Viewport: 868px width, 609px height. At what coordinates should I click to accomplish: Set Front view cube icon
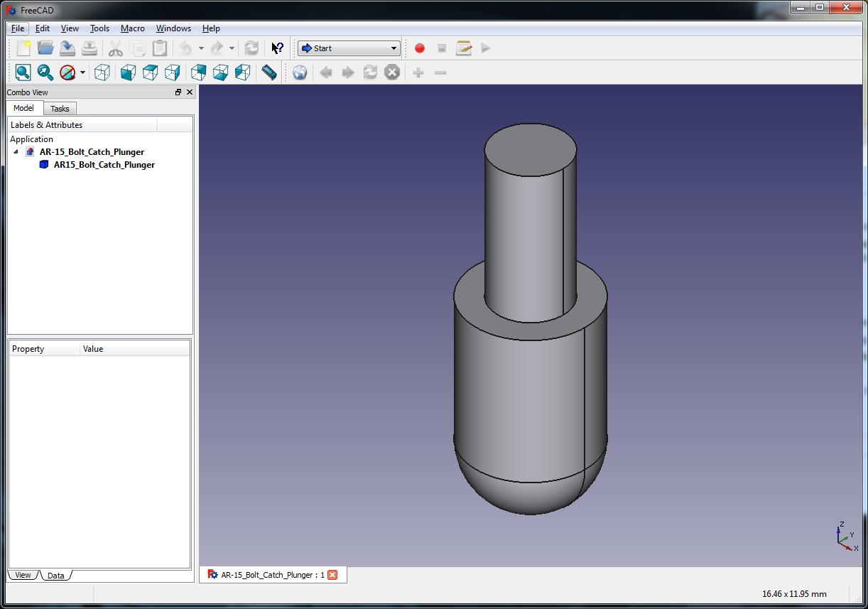pos(129,72)
